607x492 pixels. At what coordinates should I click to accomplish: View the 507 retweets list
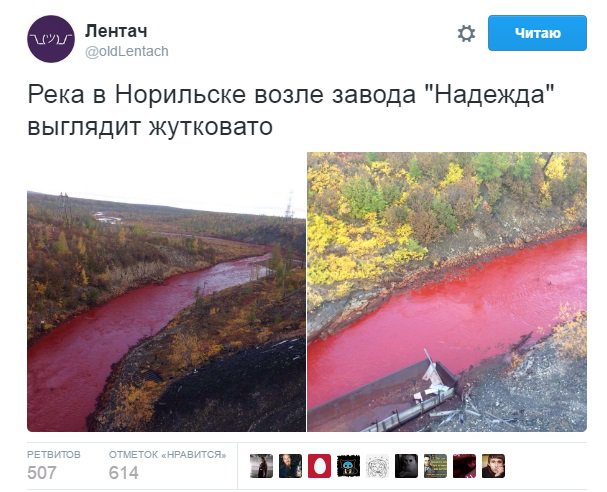[42, 473]
